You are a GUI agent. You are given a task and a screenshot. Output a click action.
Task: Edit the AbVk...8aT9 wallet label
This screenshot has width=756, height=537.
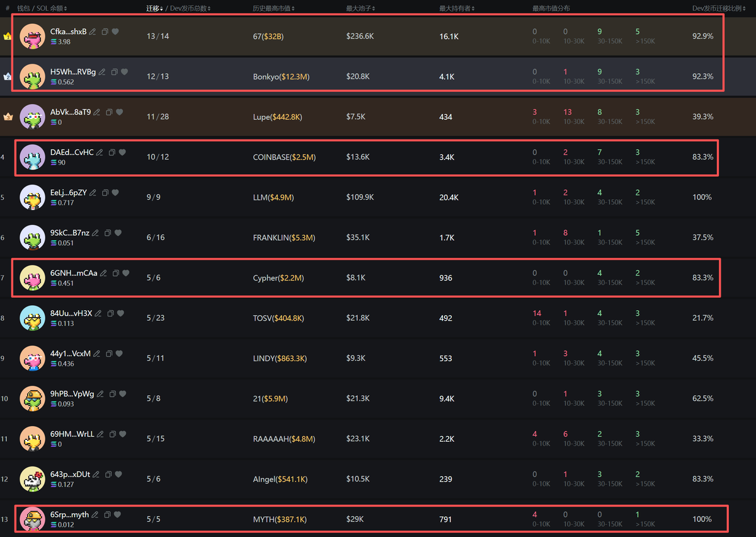click(97, 112)
